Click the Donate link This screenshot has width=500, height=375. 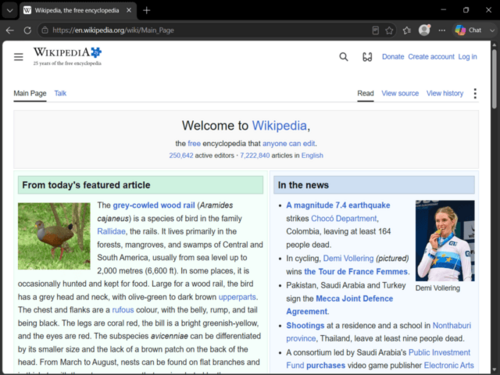point(393,57)
